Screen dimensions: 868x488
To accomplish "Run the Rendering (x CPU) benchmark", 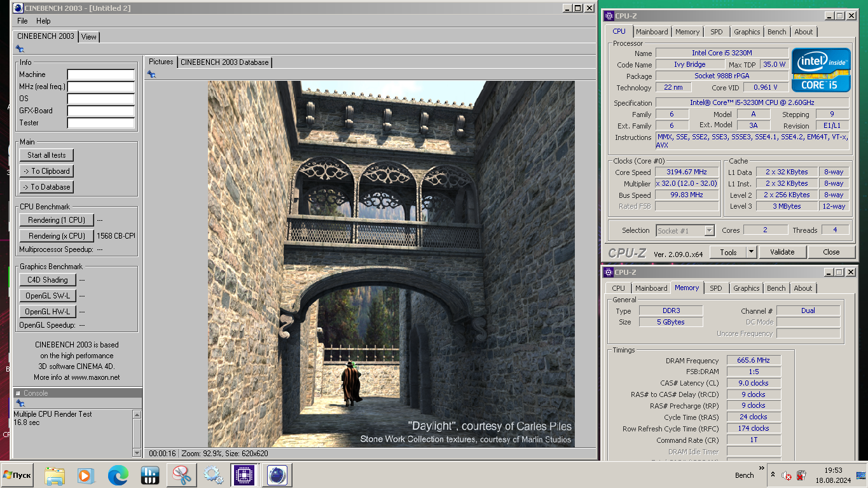I will [57, 236].
